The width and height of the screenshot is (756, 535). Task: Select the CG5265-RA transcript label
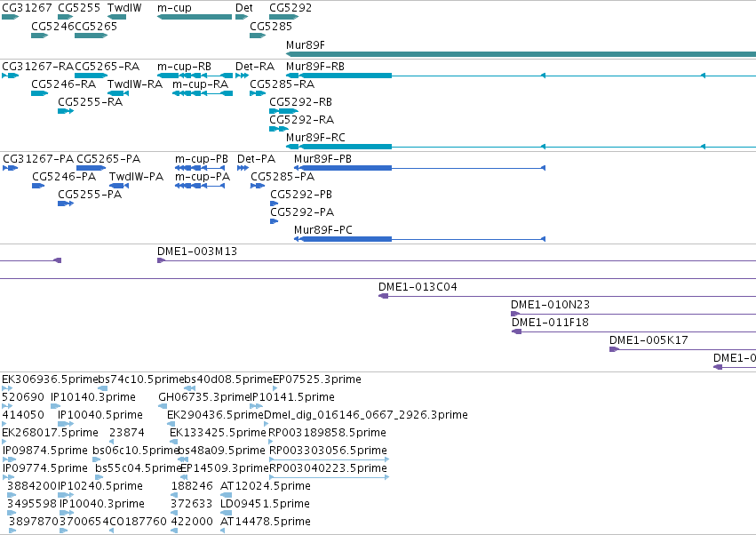(107, 66)
